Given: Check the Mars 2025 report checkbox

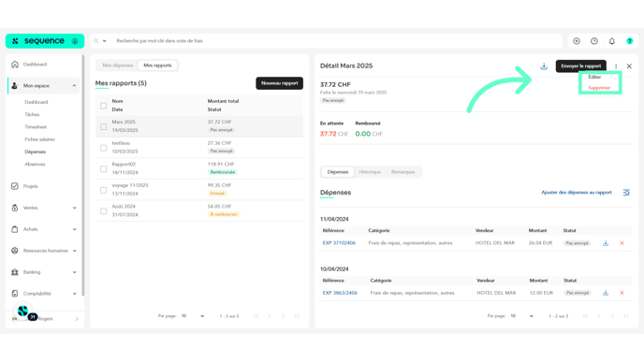Looking at the screenshot, I should click(104, 127).
